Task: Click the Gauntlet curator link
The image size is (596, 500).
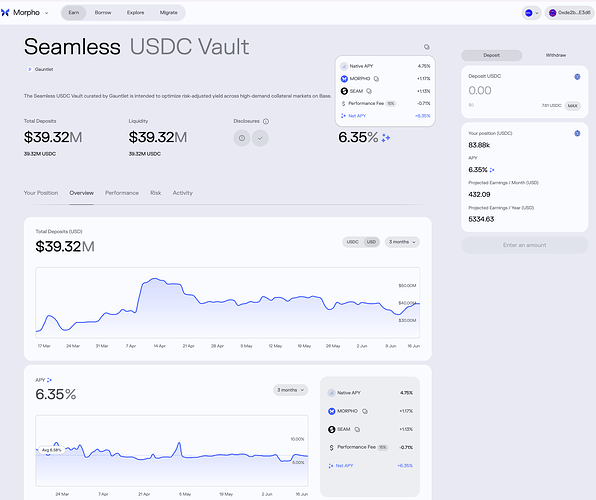Action: 44,69
